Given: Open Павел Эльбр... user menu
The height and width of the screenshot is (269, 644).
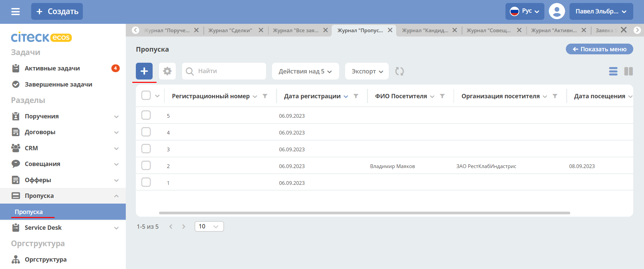Looking at the screenshot, I should coord(601,11).
